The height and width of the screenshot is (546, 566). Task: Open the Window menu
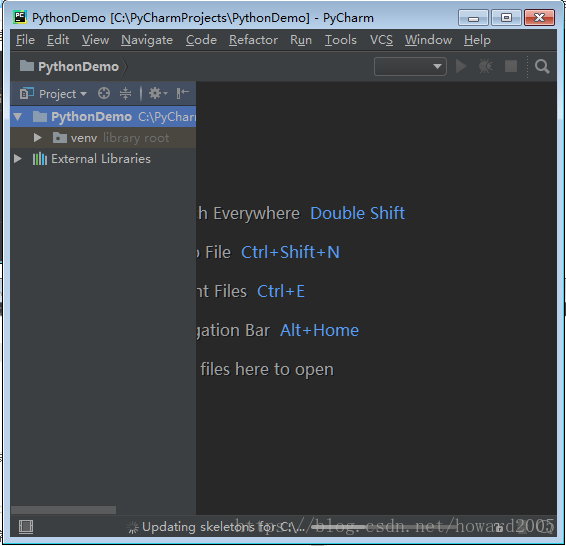click(x=428, y=40)
